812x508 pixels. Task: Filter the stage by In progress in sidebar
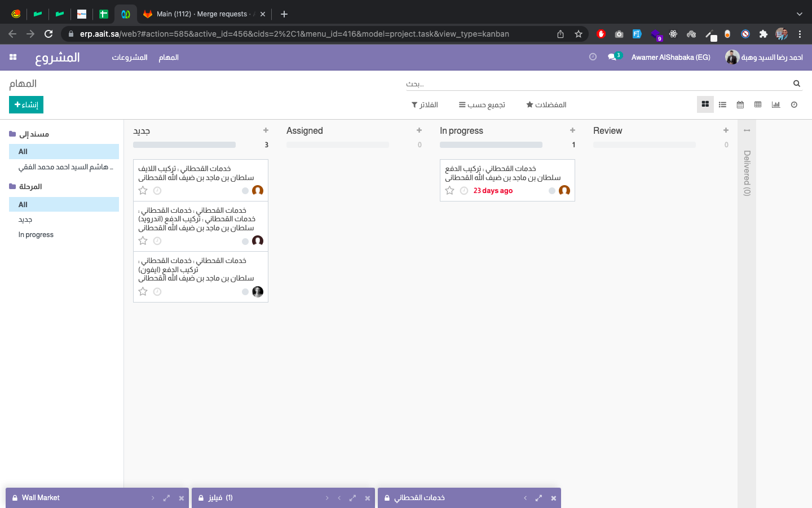pos(36,235)
